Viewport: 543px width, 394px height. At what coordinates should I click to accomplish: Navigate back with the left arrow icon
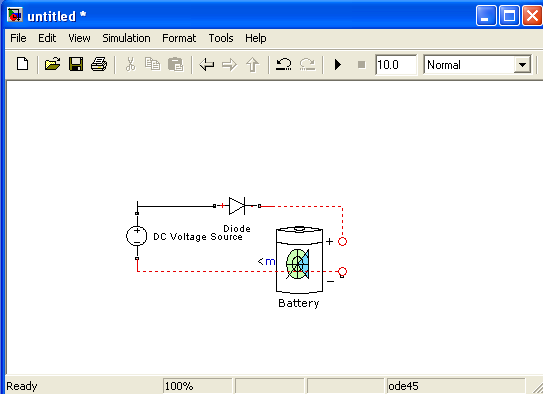(x=207, y=64)
